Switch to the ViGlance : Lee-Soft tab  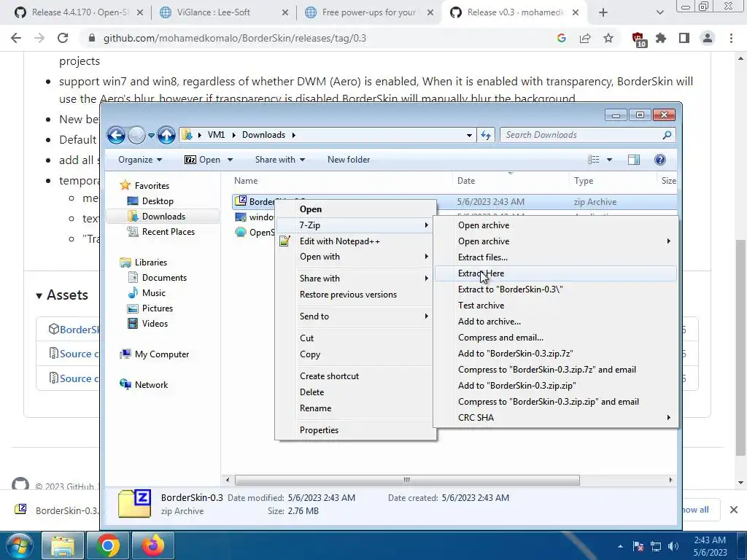224,12
